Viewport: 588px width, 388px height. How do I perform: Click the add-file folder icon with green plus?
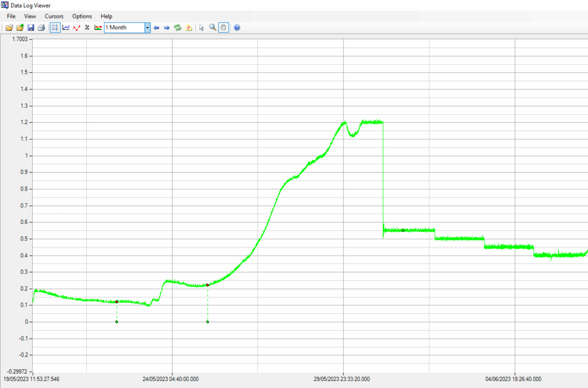pos(20,28)
